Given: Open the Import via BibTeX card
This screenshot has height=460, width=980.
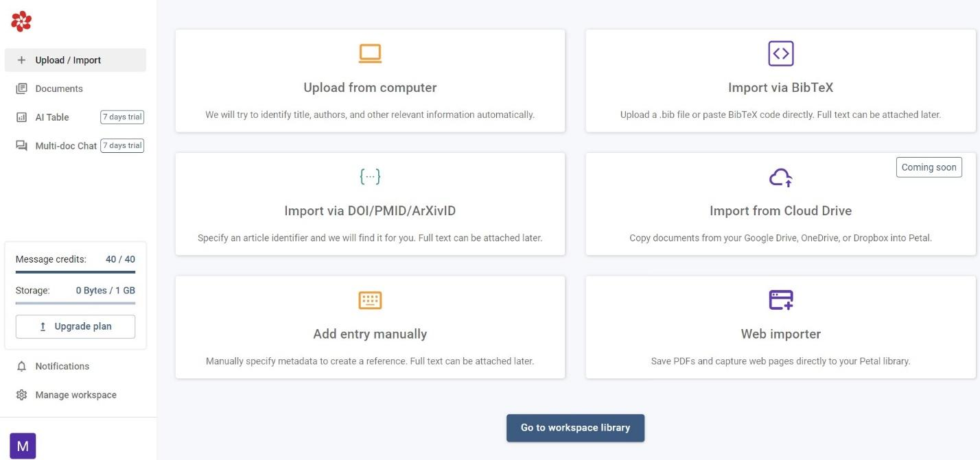Looking at the screenshot, I should [780, 80].
